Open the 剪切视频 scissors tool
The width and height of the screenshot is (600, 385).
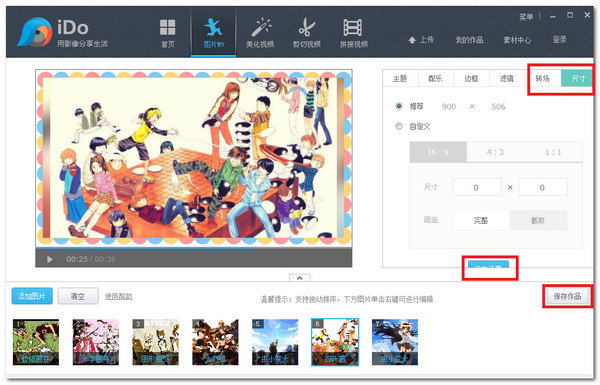(307, 33)
